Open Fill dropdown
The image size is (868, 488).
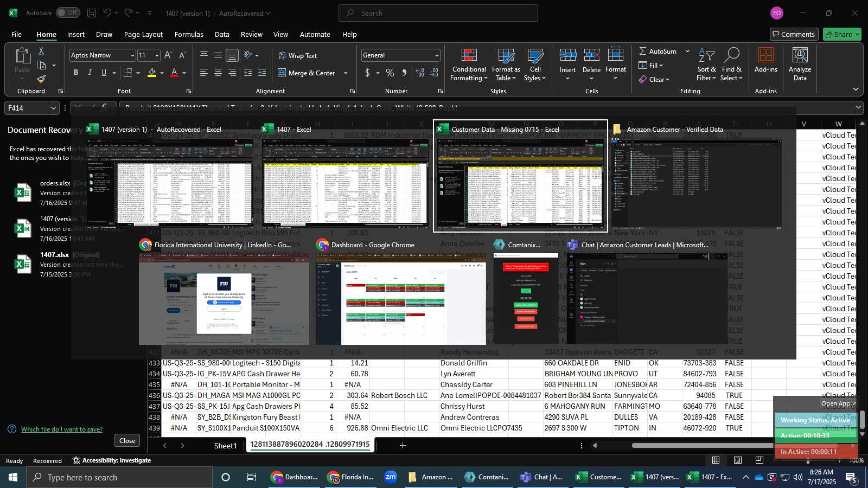pos(651,66)
